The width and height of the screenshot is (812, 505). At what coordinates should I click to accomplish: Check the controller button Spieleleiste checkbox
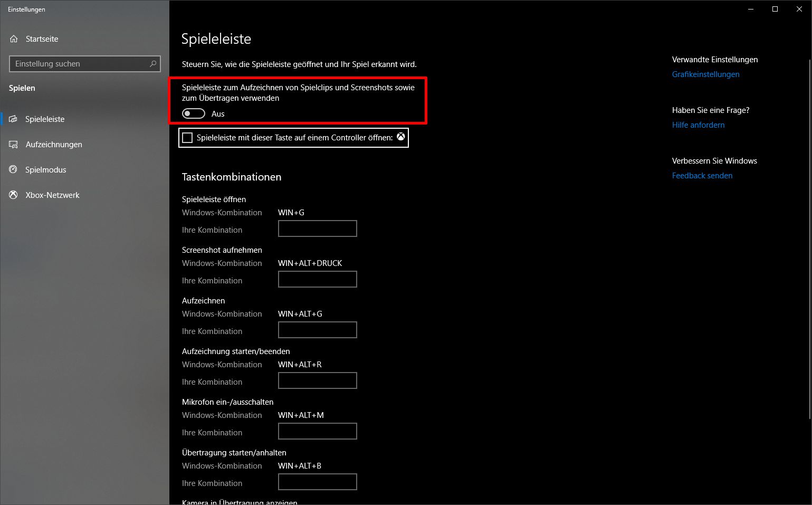pyautogui.click(x=187, y=138)
